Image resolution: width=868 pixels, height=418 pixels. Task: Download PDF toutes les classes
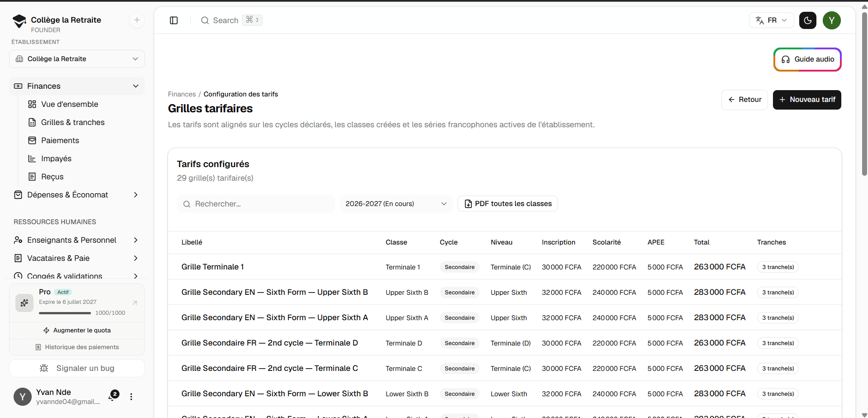(508, 204)
